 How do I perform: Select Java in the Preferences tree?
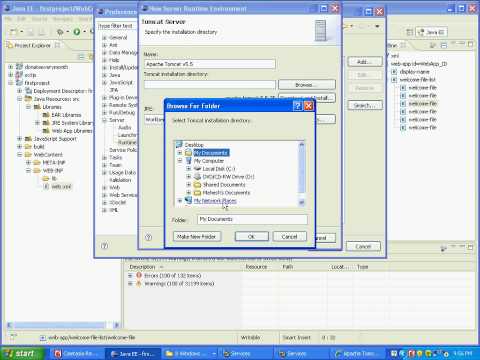[x=115, y=75]
